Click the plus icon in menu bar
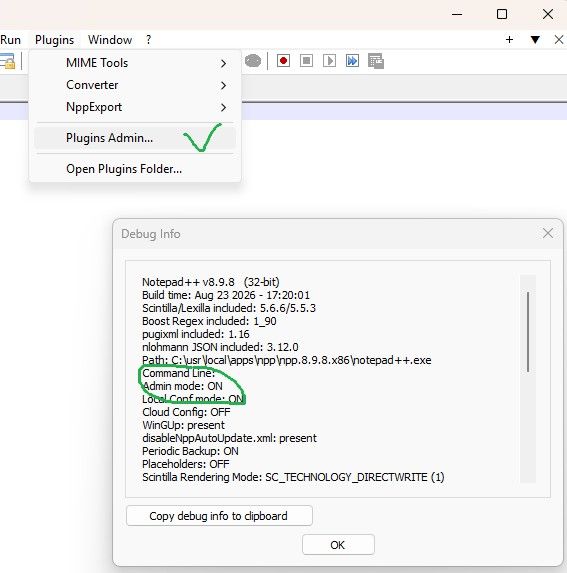 coord(509,39)
